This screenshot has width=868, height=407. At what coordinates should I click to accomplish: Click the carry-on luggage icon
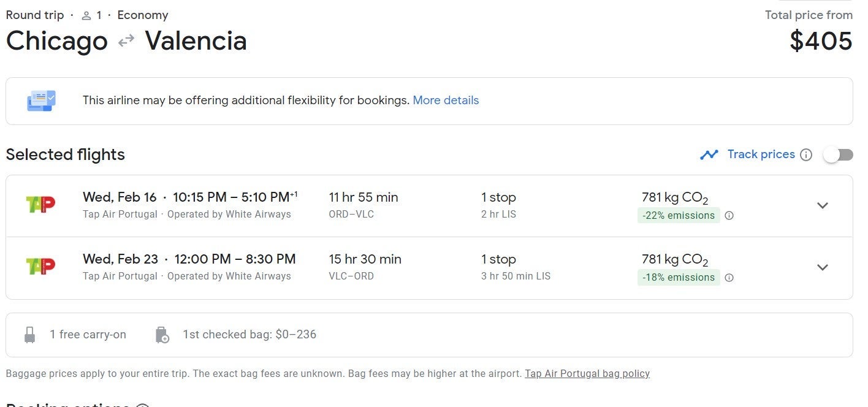(29, 335)
